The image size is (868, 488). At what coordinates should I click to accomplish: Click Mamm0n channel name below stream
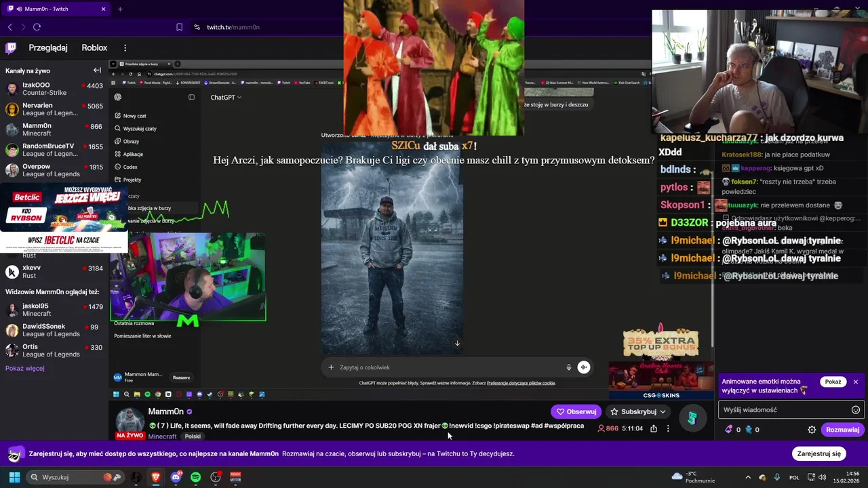tap(166, 411)
